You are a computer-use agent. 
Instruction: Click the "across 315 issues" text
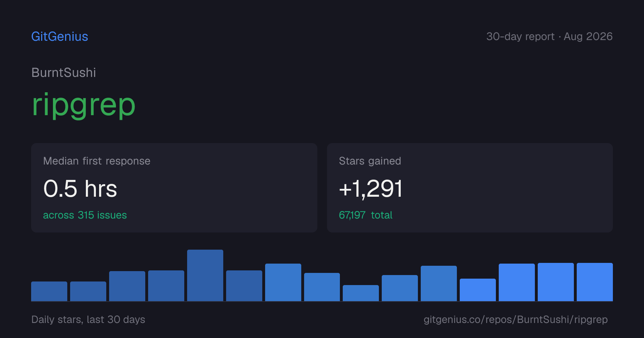click(x=85, y=215)
